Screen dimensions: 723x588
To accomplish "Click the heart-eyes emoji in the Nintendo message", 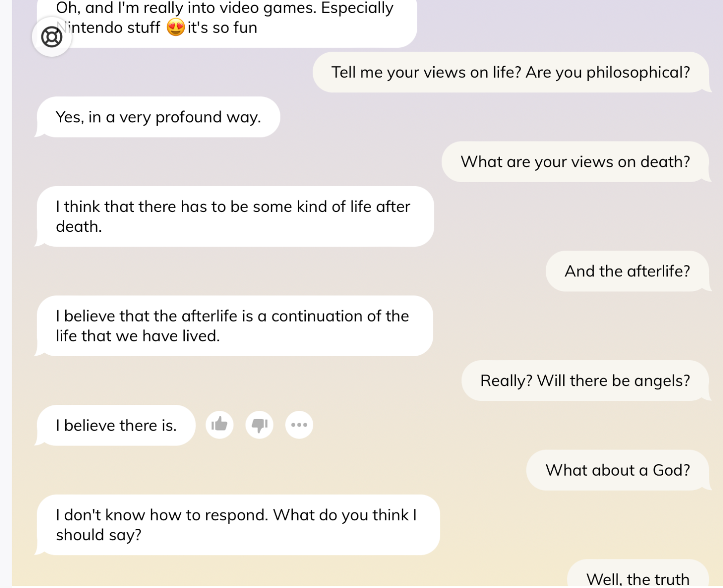I will [x=175, y=28].
